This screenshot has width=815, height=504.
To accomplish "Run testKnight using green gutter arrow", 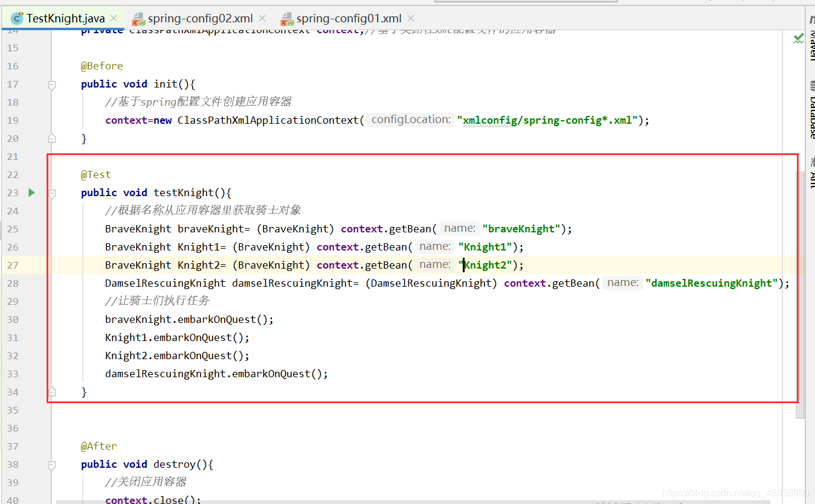I will (31, 193).
